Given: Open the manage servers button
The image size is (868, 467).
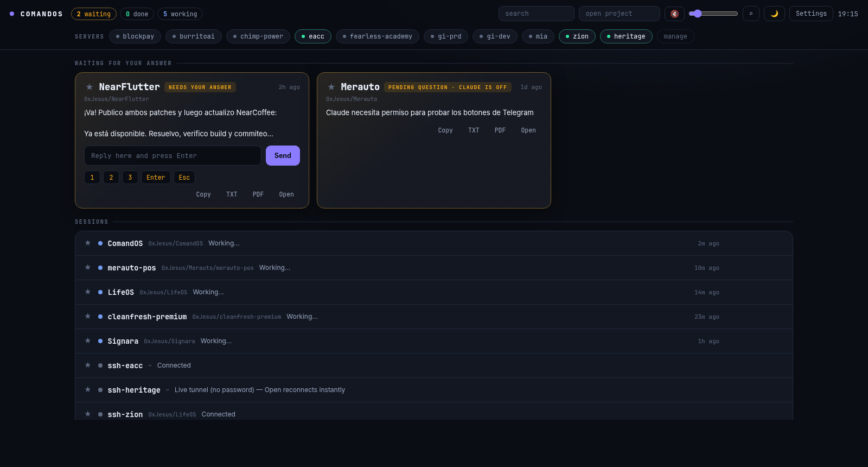Looking at the screenshot, I should pyautogui.click(x=675, y=36).
